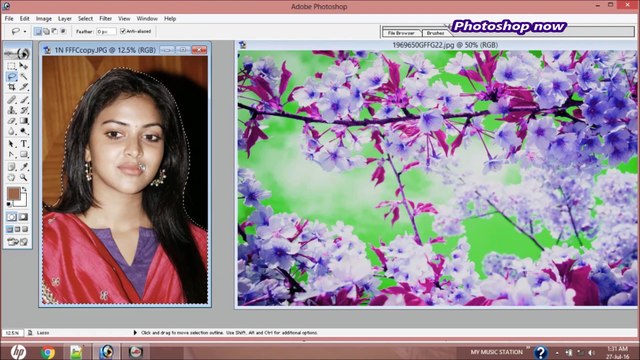
Task: Open the Help menu
Action: pos(170,19)
